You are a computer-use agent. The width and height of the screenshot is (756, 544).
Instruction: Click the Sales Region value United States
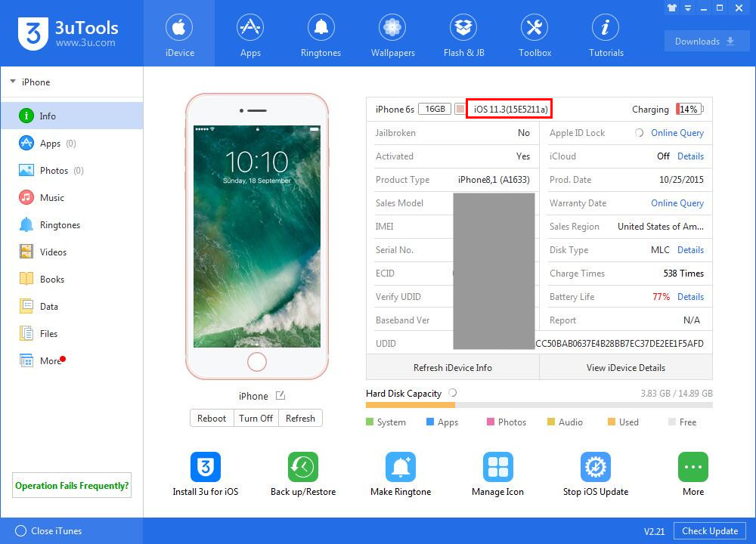tap(661, 227)
